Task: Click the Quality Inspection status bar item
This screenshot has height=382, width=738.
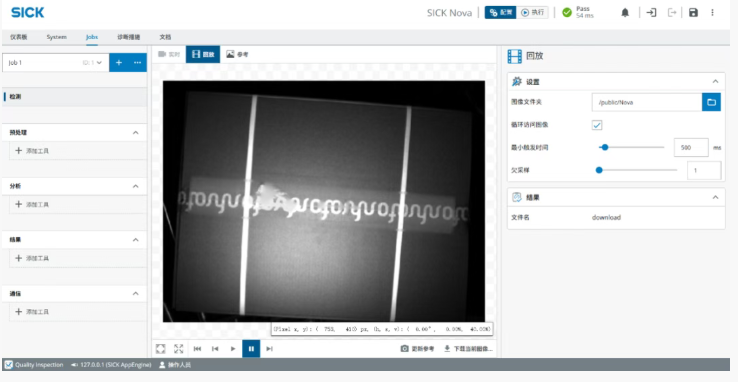Action: coord(34,365)
